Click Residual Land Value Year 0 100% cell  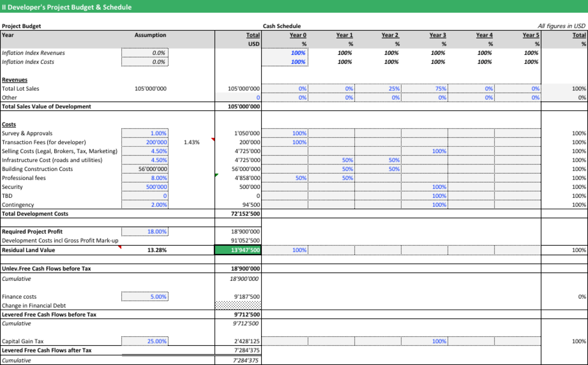click(285, 250)
